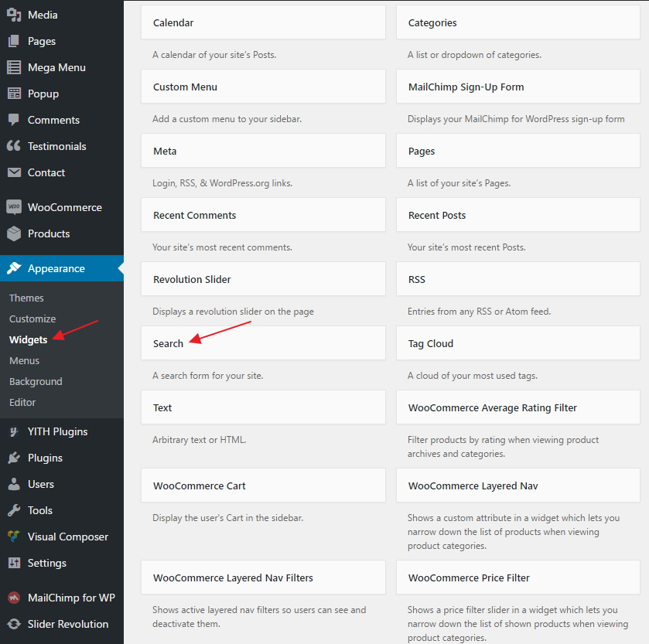Viewport: 649px width, 644px height.
Task: Click the Contact envelope icon
Action: tap(14, 172)
